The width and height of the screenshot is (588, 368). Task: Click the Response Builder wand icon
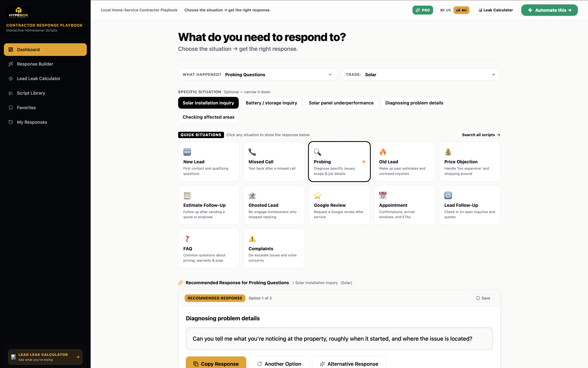tap(11, 64)
